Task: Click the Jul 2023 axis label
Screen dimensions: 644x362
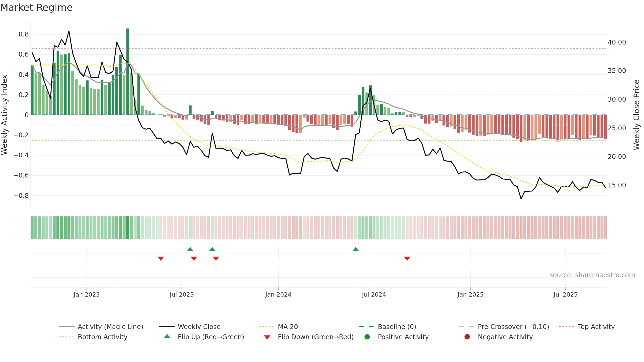Action: (x=182, y=294)
